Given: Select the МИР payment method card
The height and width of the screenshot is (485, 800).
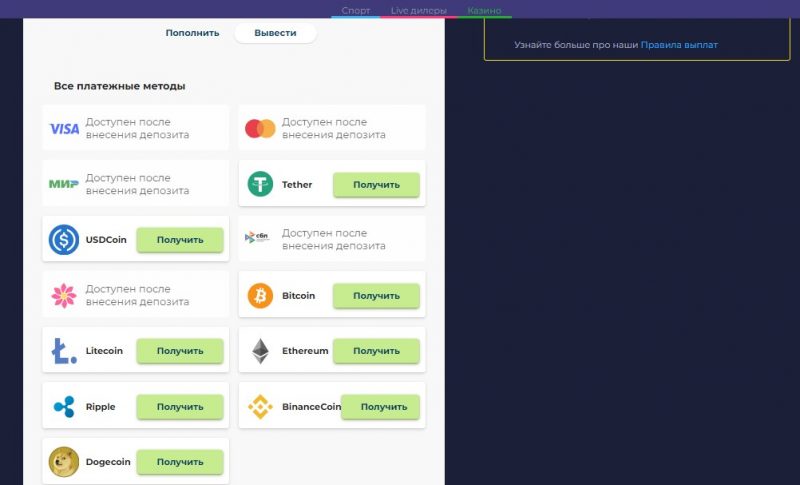Looking at the screenshot, I should pos(136,183).
